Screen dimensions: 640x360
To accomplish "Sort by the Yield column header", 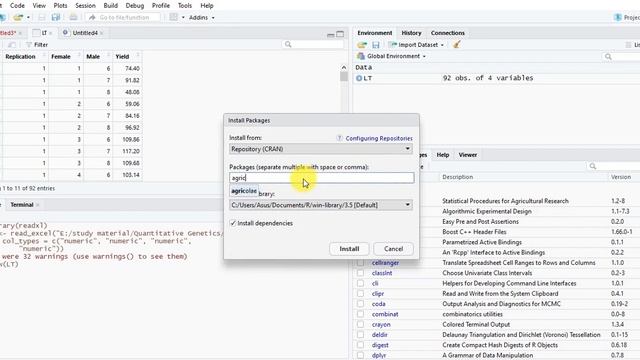I will pos(127,56).
